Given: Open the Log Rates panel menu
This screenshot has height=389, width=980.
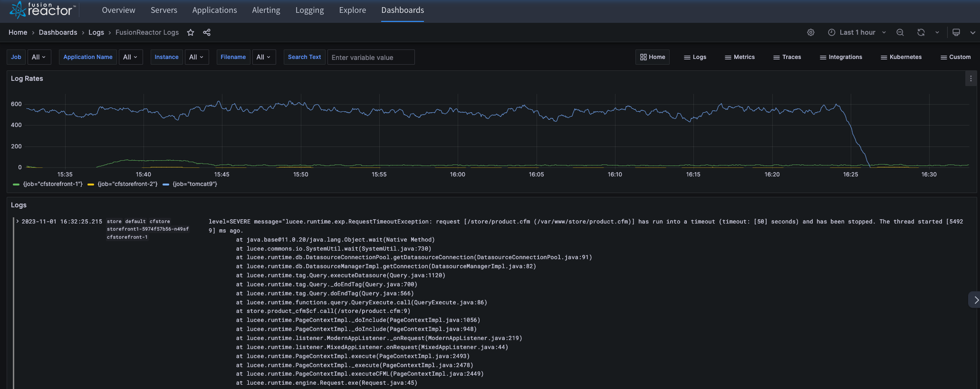Looking at the screenshot, I should point(971,78).
